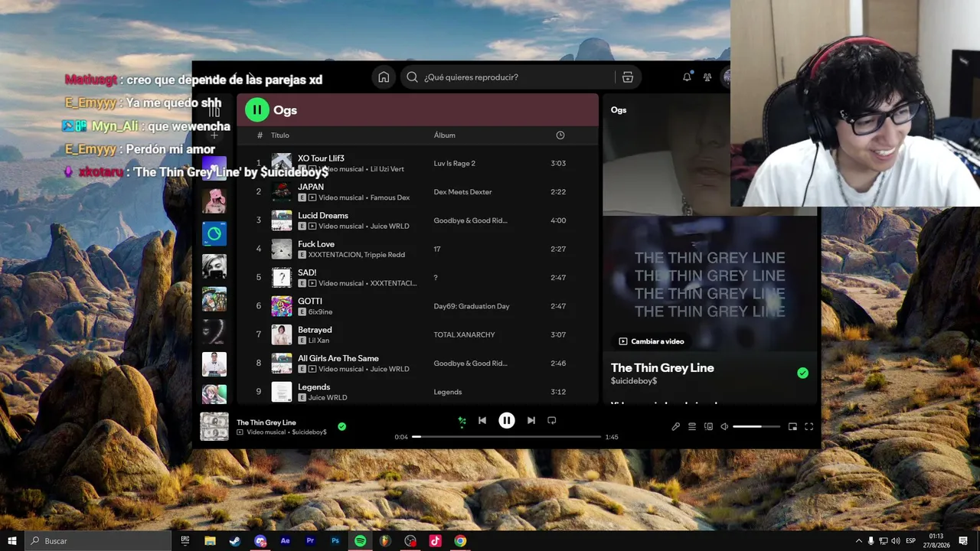Play XO Tour Llif3 track
Image resolution: width=980 pixels, height=551 pixels.
[x=418, y=163]
